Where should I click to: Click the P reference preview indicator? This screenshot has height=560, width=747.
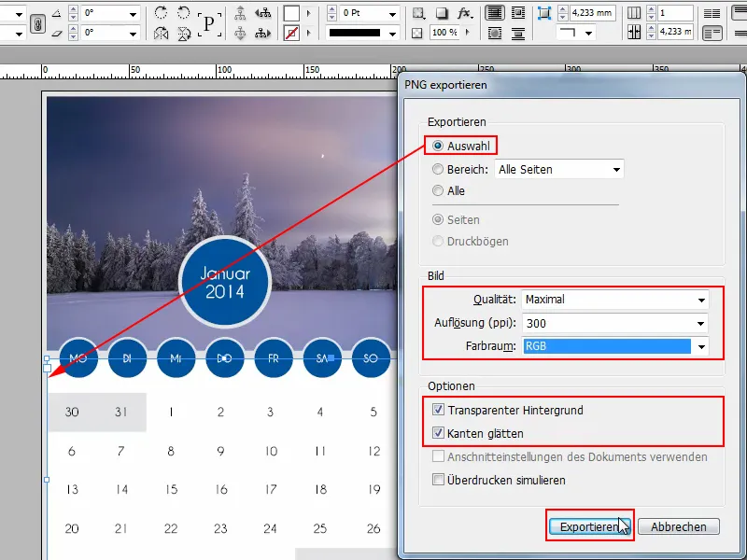pyautogui.click(x=209, y=23)
